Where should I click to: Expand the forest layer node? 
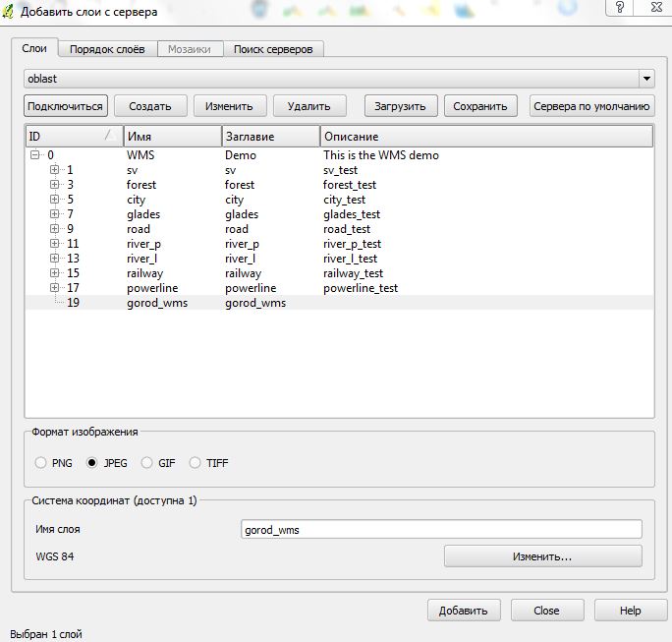point(55,185)
